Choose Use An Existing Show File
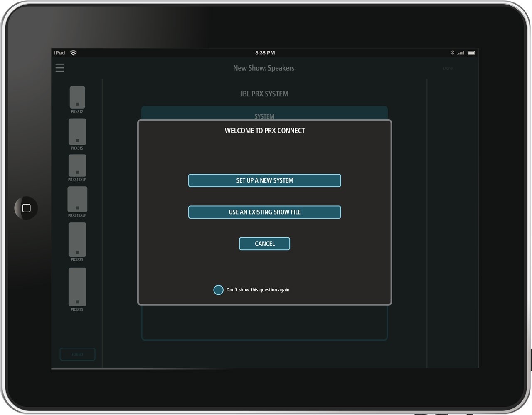 tap(265, 212)
